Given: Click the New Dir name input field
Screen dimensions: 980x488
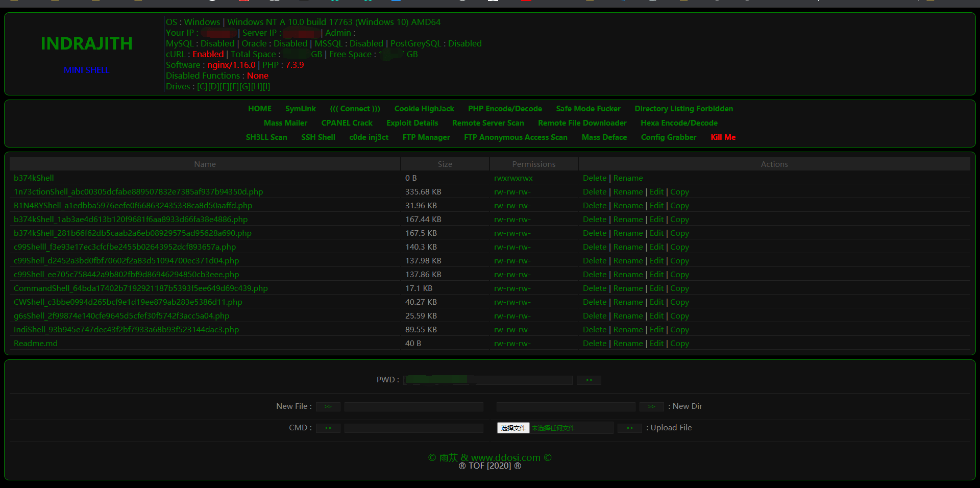Looking at the screenshot, I should point(566,407).
